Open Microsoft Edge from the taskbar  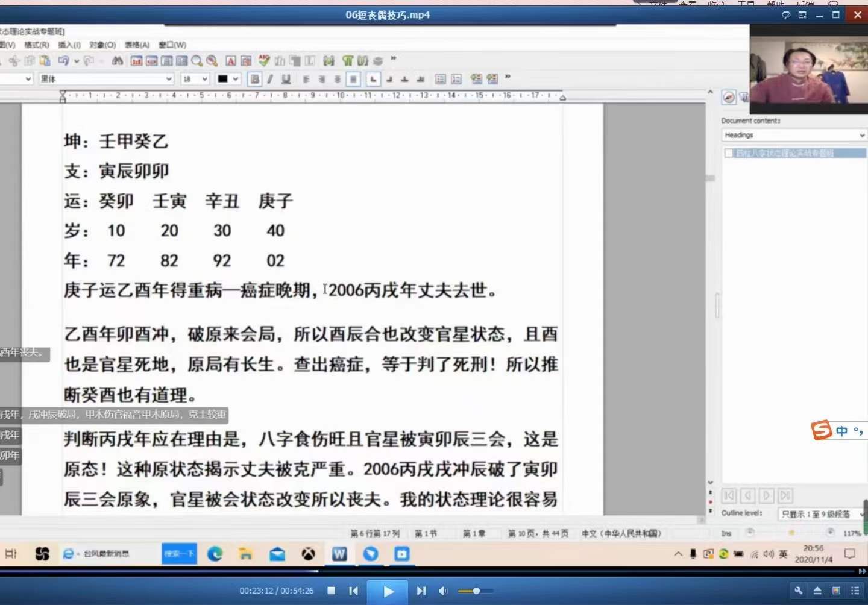click(216, 554)
